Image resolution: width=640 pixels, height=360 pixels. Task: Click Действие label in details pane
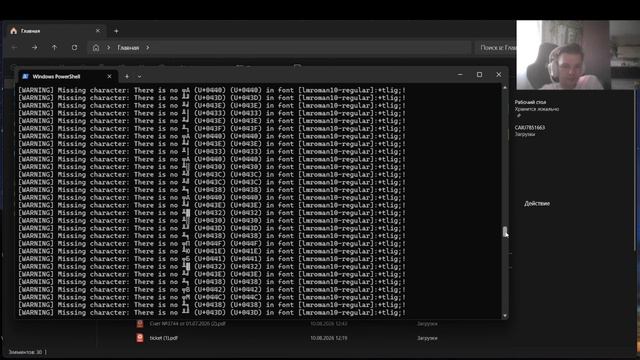[537, 203]
